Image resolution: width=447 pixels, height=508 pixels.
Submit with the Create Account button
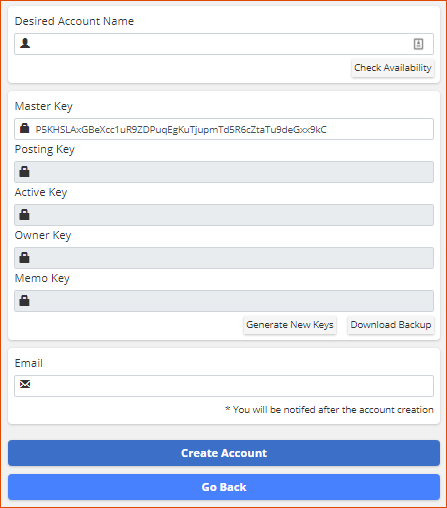pos(224,453)
